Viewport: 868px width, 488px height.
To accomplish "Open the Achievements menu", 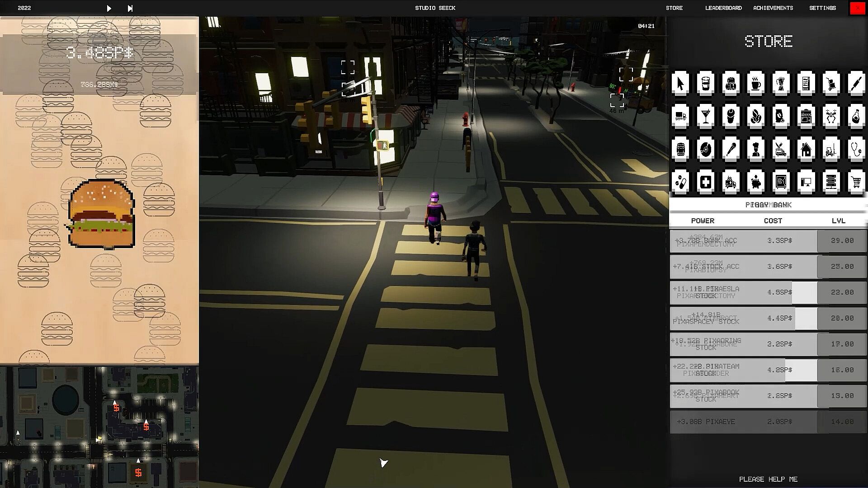I will 773,8.
